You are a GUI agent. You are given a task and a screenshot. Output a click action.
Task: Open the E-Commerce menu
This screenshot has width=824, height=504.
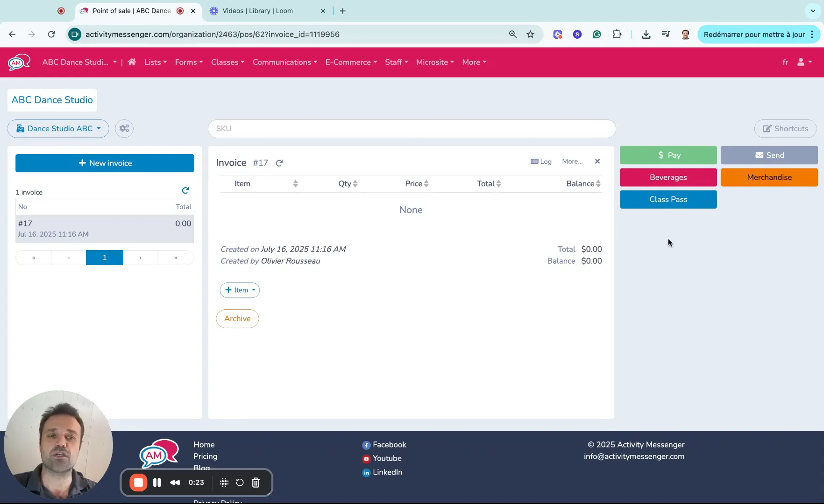[351, 62]
